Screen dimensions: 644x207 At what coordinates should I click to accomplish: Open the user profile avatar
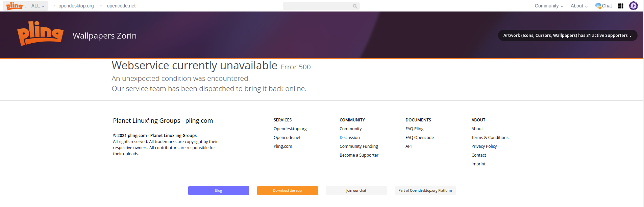[634, 6]
